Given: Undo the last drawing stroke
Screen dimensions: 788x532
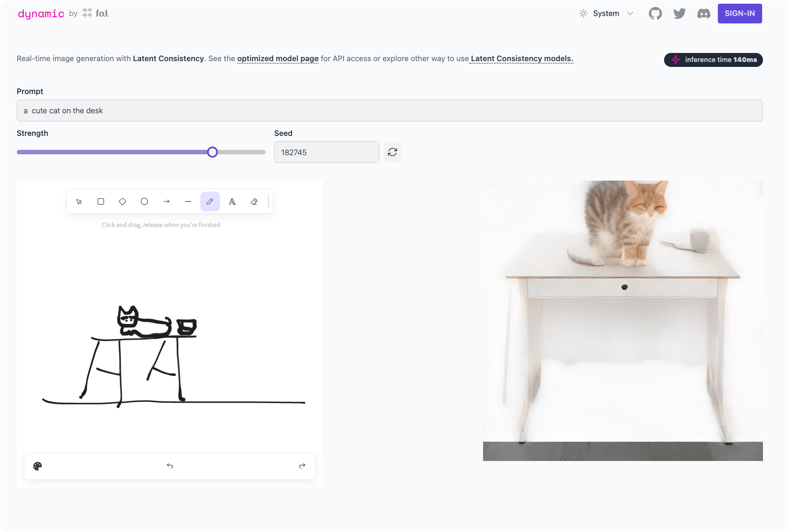Looking at the screenshot, I should pos(170,466).
